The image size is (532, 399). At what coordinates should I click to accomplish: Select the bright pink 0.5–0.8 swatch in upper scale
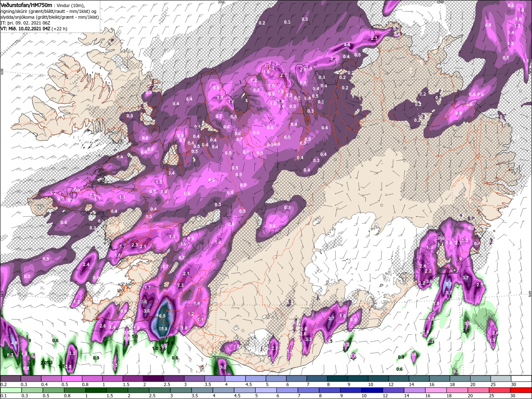pyautogui.click(x=71, y=379)
